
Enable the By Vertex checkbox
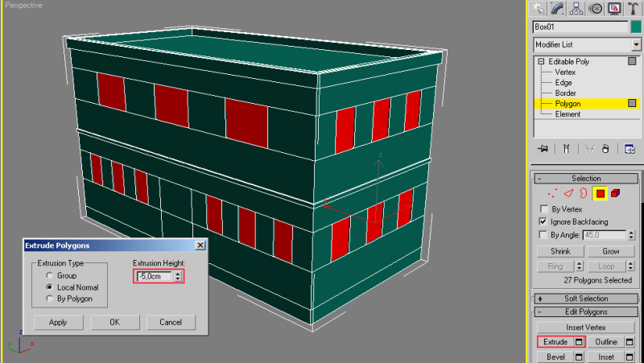[x=544, y=209]
